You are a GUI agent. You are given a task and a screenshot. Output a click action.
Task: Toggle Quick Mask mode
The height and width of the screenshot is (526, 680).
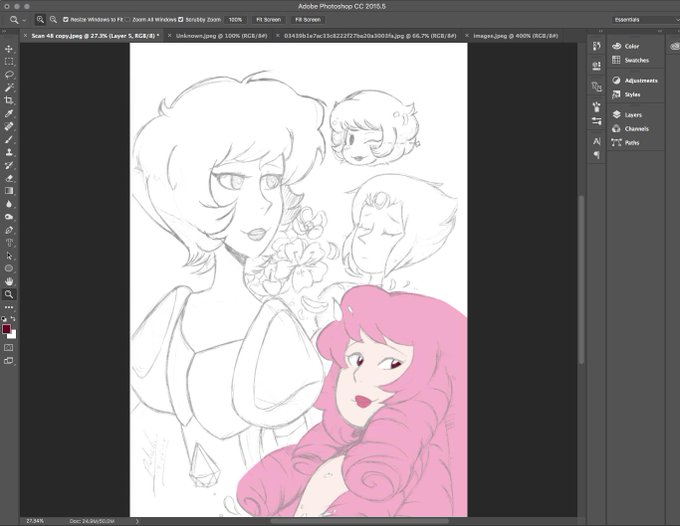point(9,347)
